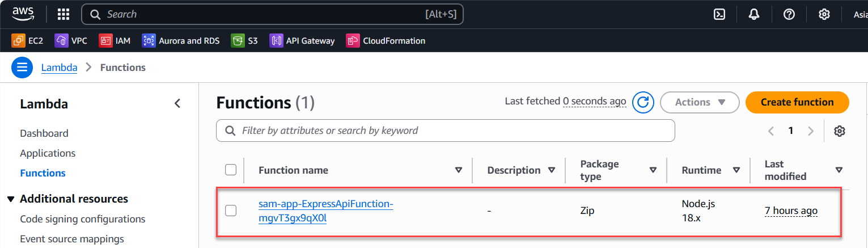Viewport: 868px width, 248px height.
Task: Open the notifications bell
Action: tap(754, 14)
